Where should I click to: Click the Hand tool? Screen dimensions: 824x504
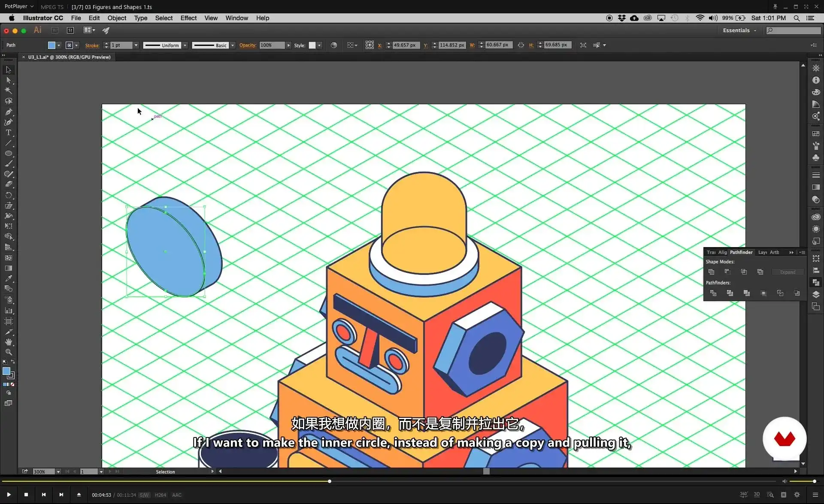click(x=8, y=342)
